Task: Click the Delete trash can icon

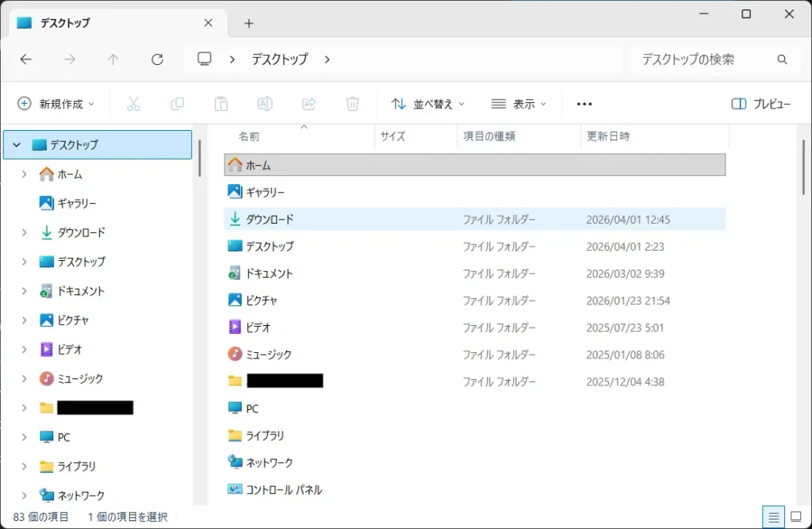Action: point(353,104)
